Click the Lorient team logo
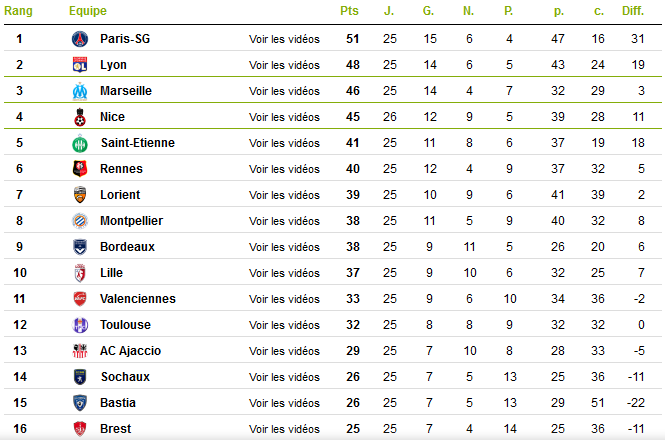Screen dimensions: 665x440 point(80,195)
